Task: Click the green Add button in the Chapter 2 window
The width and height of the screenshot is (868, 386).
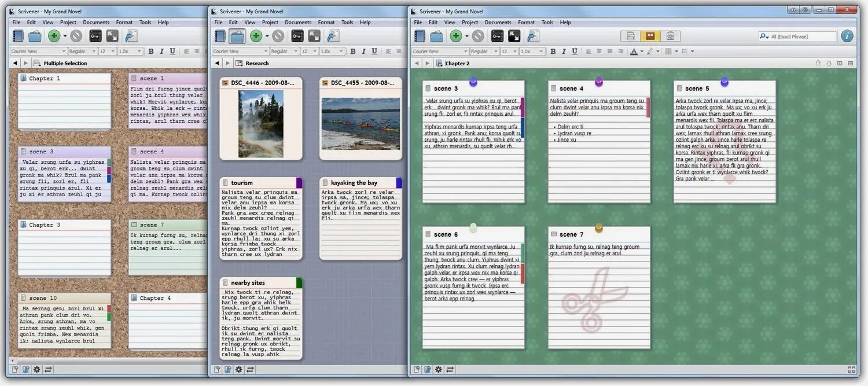Action: coord(456,36)
